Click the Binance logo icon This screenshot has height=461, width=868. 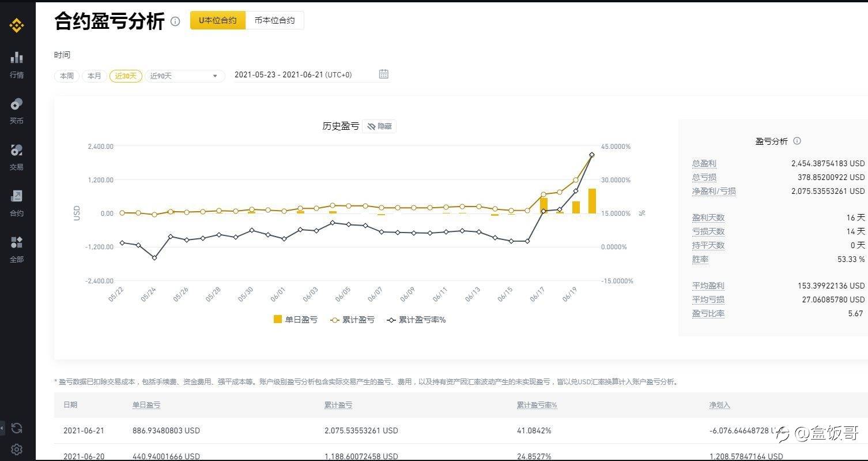(x=17, y=25)
